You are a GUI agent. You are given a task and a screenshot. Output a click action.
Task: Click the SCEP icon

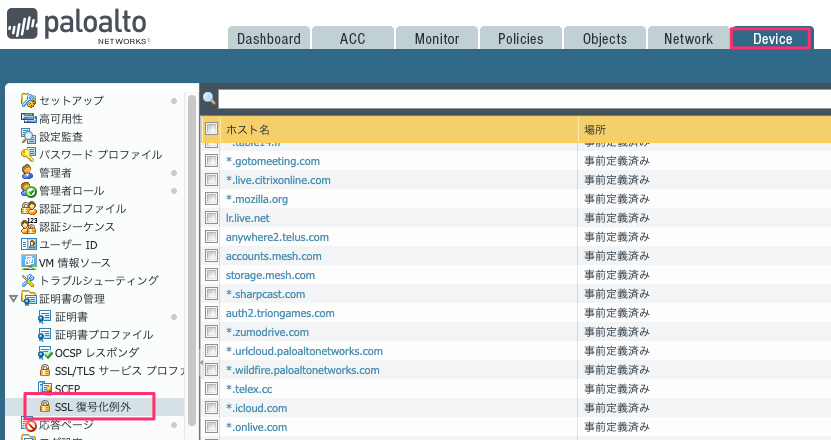tap(45, 388)
